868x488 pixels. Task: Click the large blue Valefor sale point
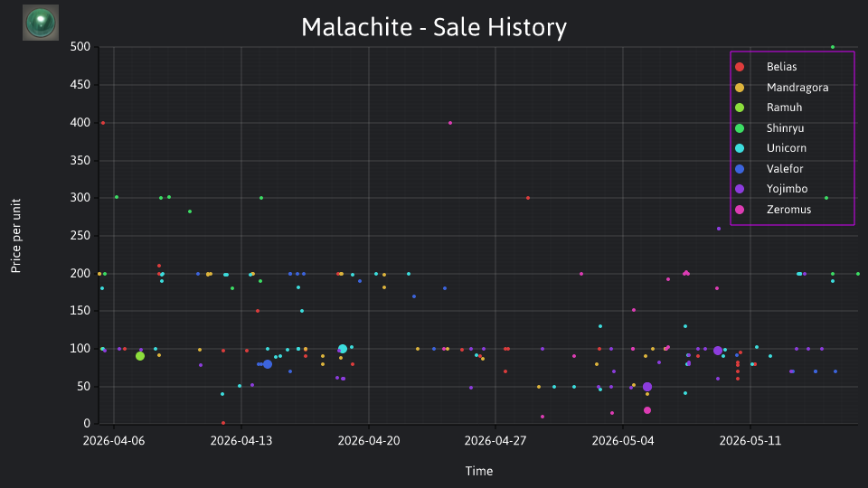coord(268,364)
